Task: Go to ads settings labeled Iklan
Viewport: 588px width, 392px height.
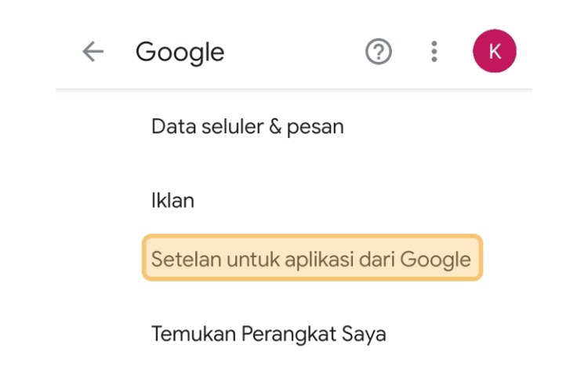Action: click(173, 201)
